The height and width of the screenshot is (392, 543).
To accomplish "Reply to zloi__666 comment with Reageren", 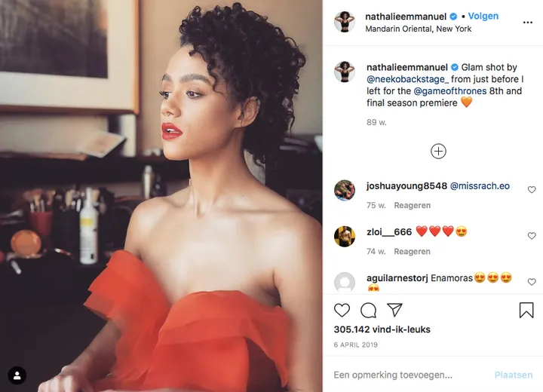I will pos(412,251).
